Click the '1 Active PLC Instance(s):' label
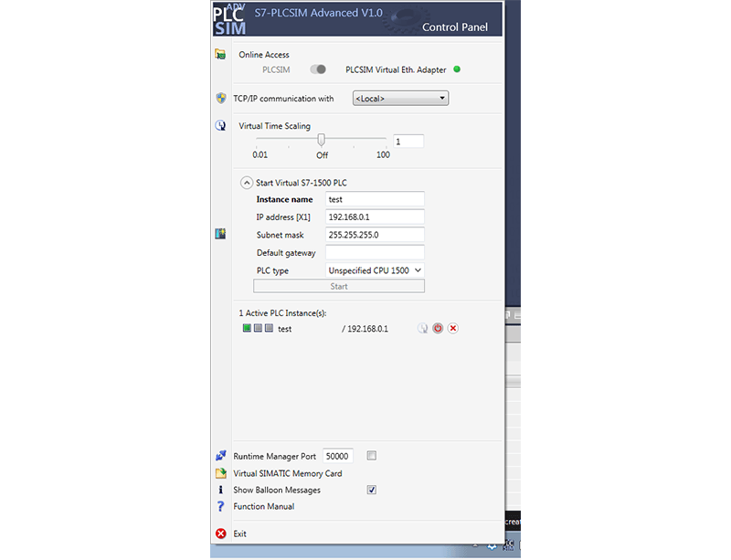Screen dimensions: 731x560 (282, 312)
